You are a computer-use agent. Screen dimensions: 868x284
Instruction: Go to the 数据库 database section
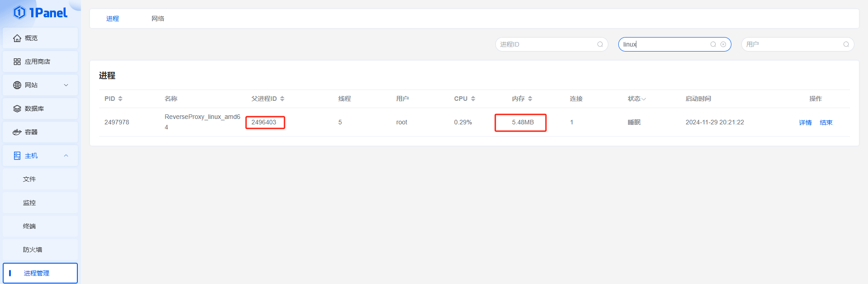pyautogui.click(x=40, y=109)
